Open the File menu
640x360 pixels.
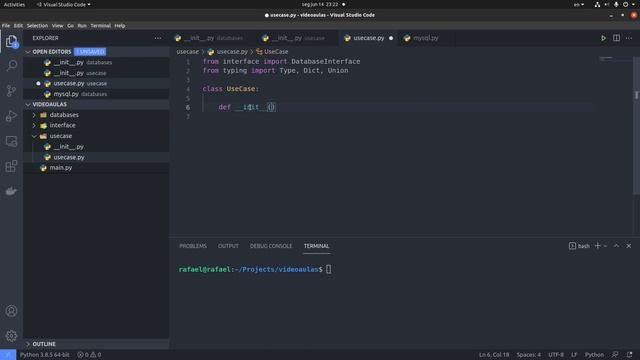(x=6, y=26)
